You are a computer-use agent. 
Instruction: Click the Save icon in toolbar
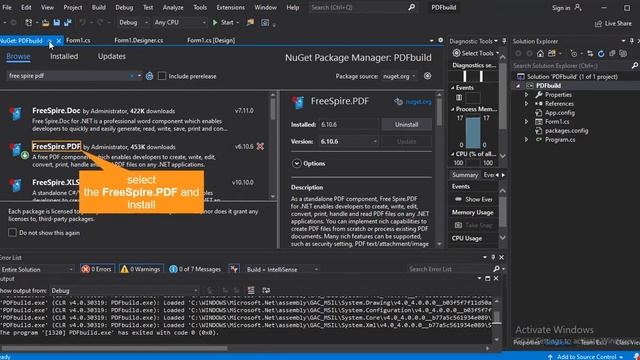point(57,22)
